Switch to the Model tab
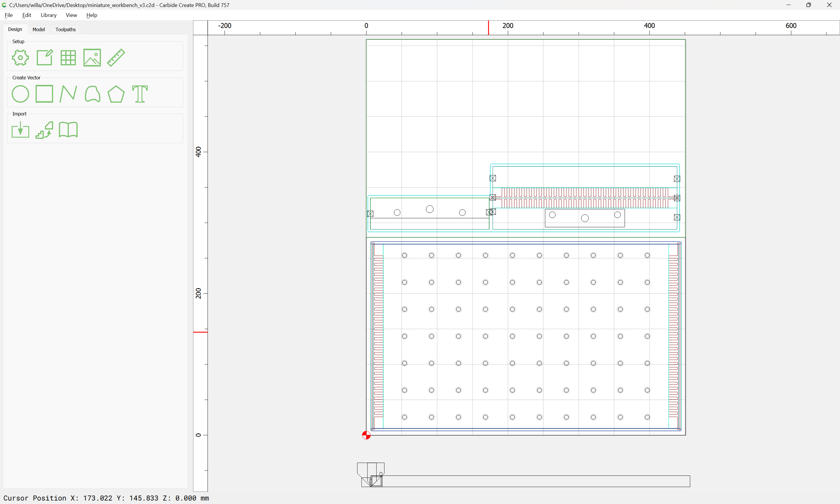This screenshot has width=840, height=504. pos(39,29)
